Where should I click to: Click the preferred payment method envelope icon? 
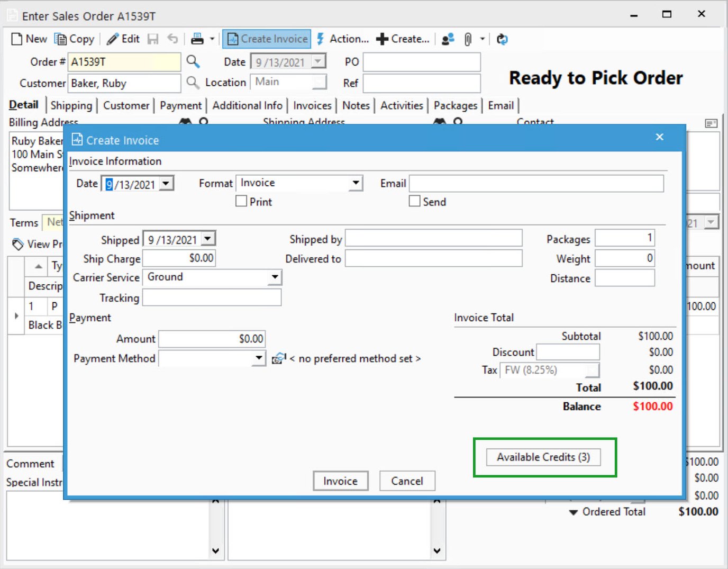279,358
